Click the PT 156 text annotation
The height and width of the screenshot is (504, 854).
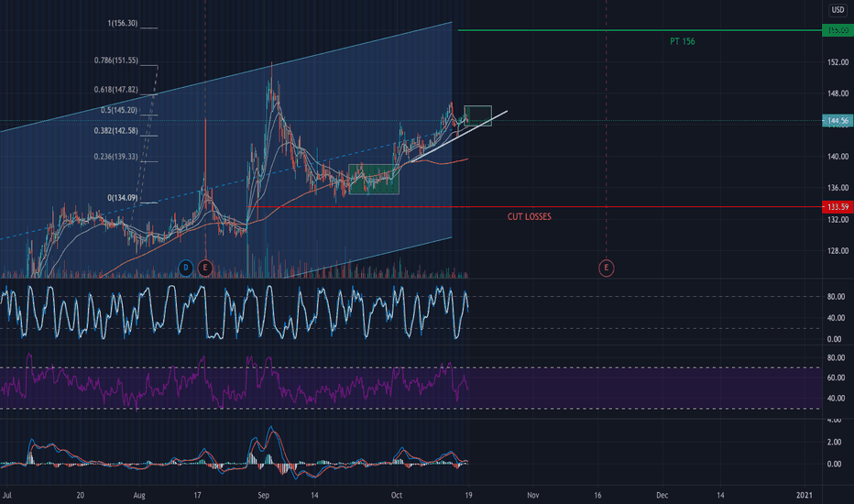[x=683, y=41]
